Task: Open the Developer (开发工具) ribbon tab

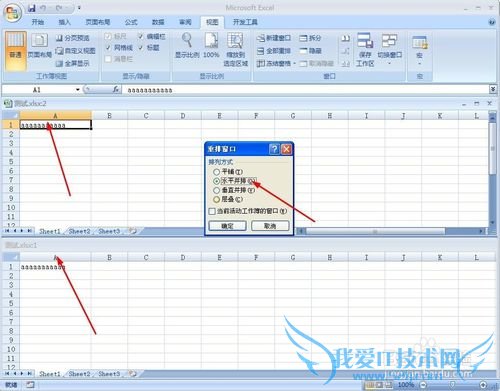Action: point(245,22)
